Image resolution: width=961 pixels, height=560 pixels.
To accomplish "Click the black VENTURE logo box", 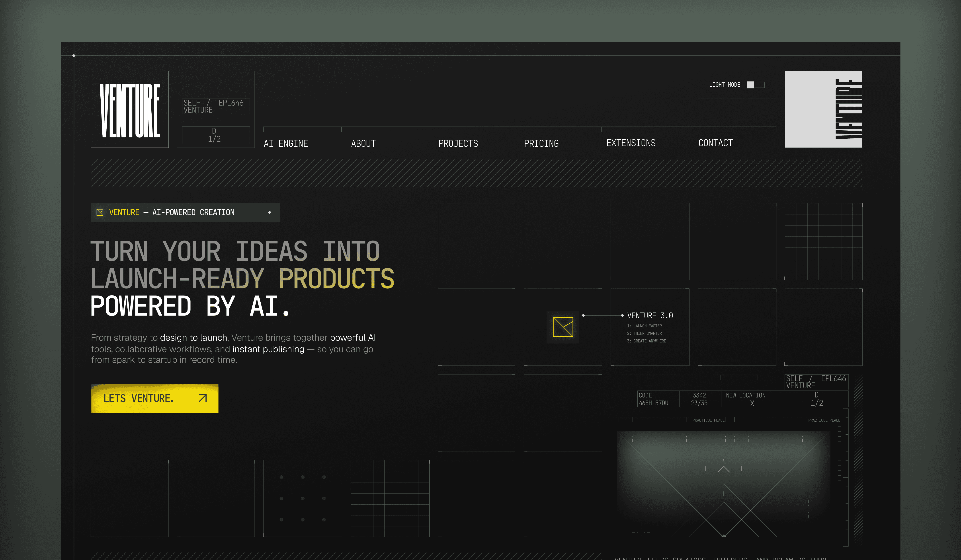I will [x=129, y=109].
